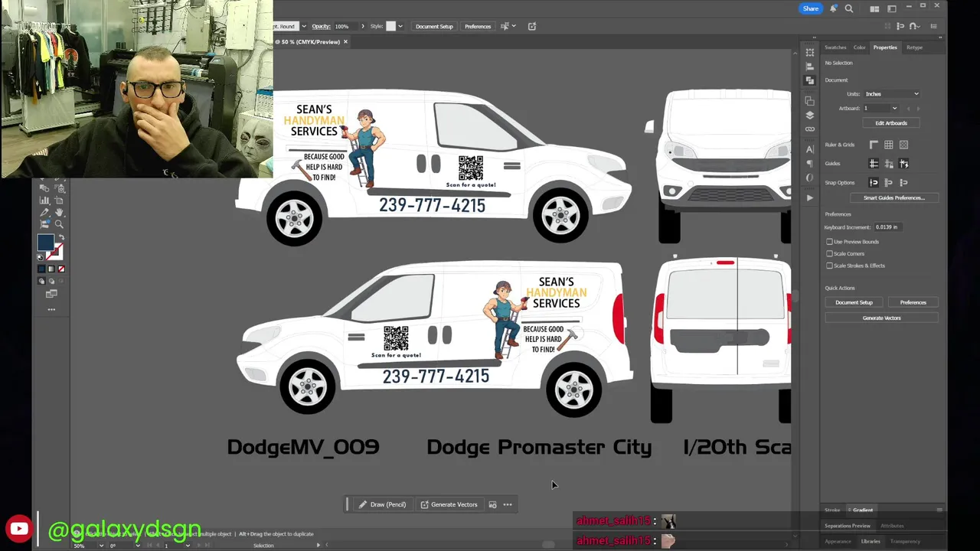Open the Character panel icon in dock
Viewport: 980px width, 551px height.
810,149
